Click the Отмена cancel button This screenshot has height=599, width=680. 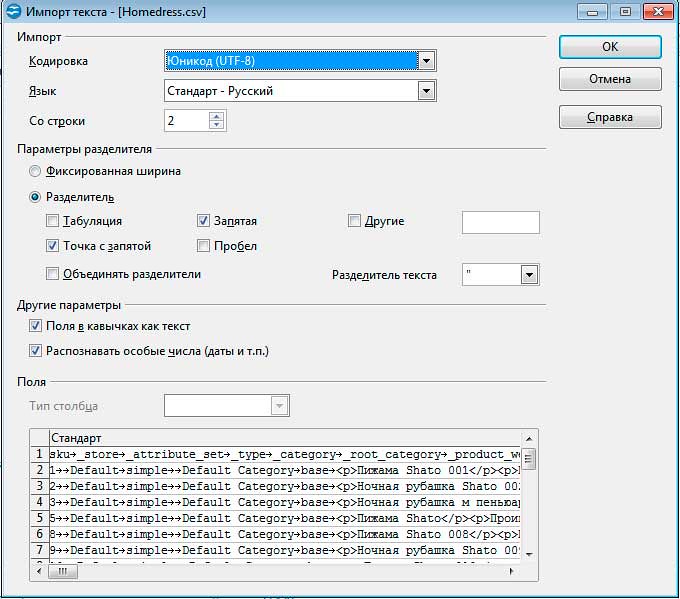[609, 79]
